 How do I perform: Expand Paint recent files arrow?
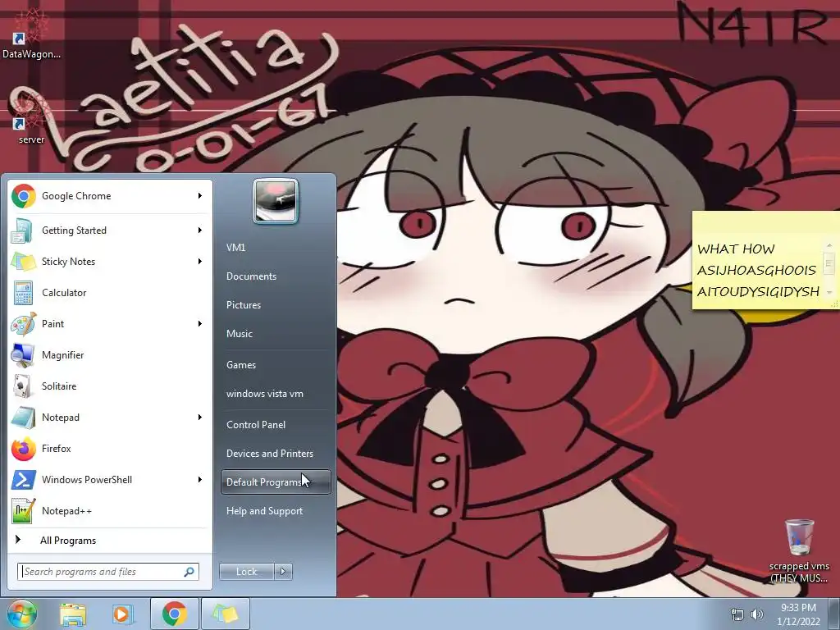click(x=200, y=323)
